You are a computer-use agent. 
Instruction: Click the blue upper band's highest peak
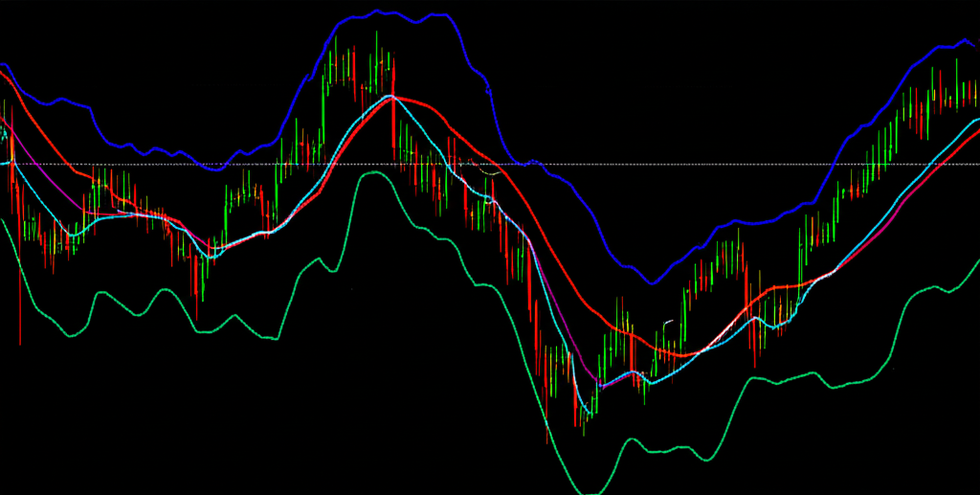pyautogui.click(x=377, y=11)
